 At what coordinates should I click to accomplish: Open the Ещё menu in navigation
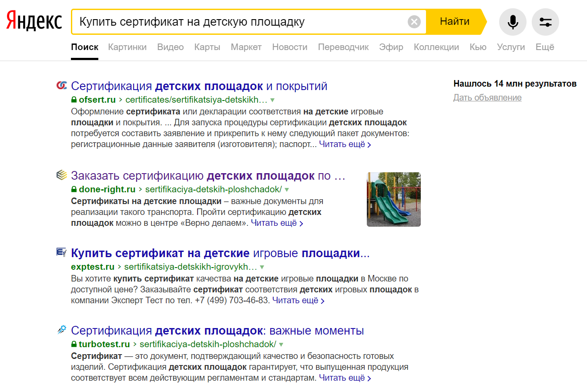click(x=544, y=47)
